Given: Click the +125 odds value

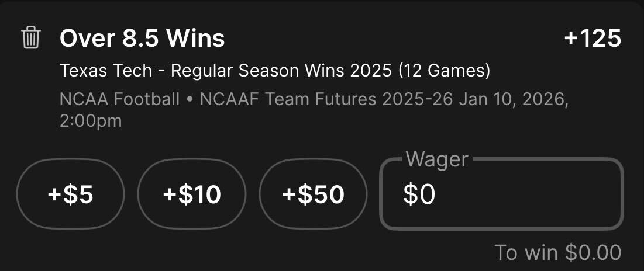Looking at the screenshot, I should coord(593,39).
